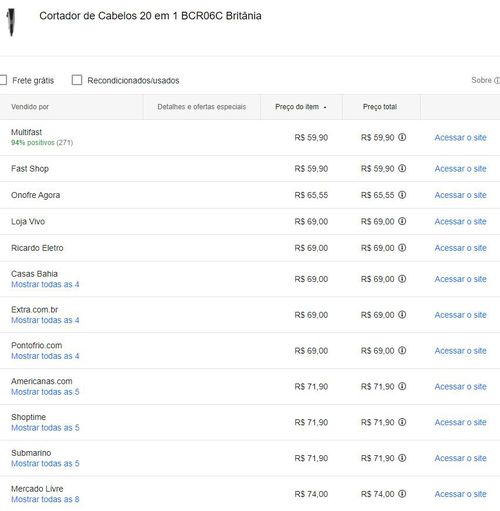Show total price info for Ricardo Eletro

(x=402, y=248)
